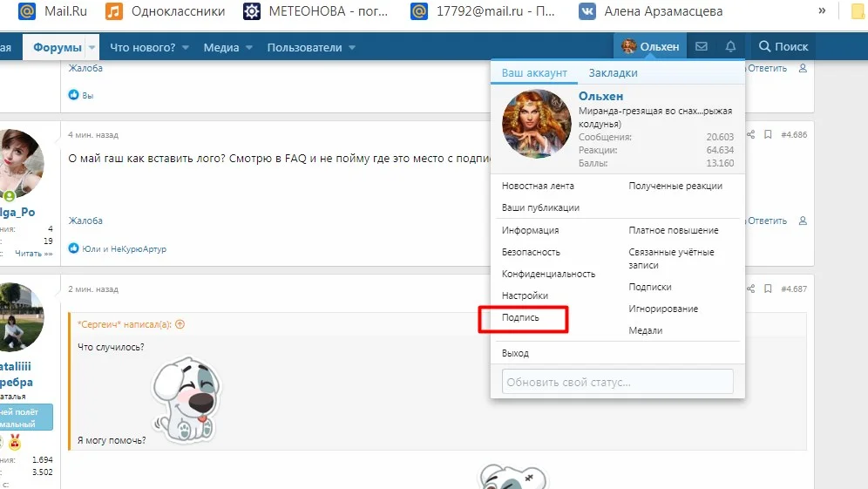Screen dimensions: 868x489
Task: Show more bookmarks with the double chevron
Action: [822, 10]
